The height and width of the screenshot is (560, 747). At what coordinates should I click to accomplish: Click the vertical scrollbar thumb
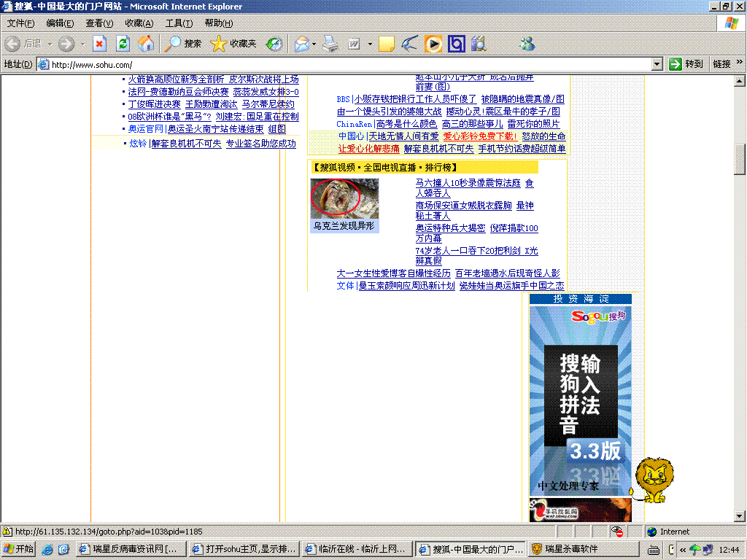[740, 159]
